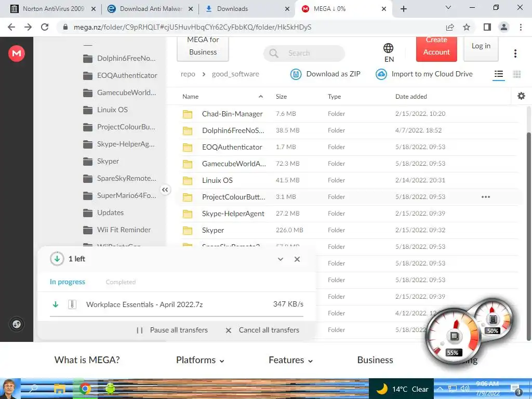This screenshot has height=399, width=532.
Task: Sort by Type column
Action: (334, 96)
